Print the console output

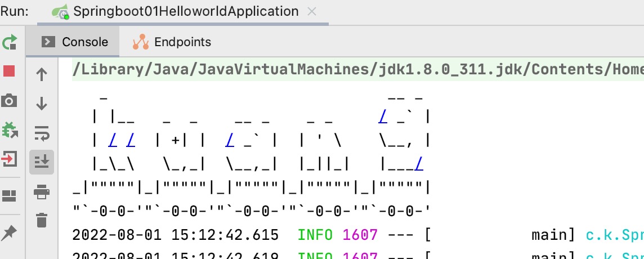click(42, 191)
